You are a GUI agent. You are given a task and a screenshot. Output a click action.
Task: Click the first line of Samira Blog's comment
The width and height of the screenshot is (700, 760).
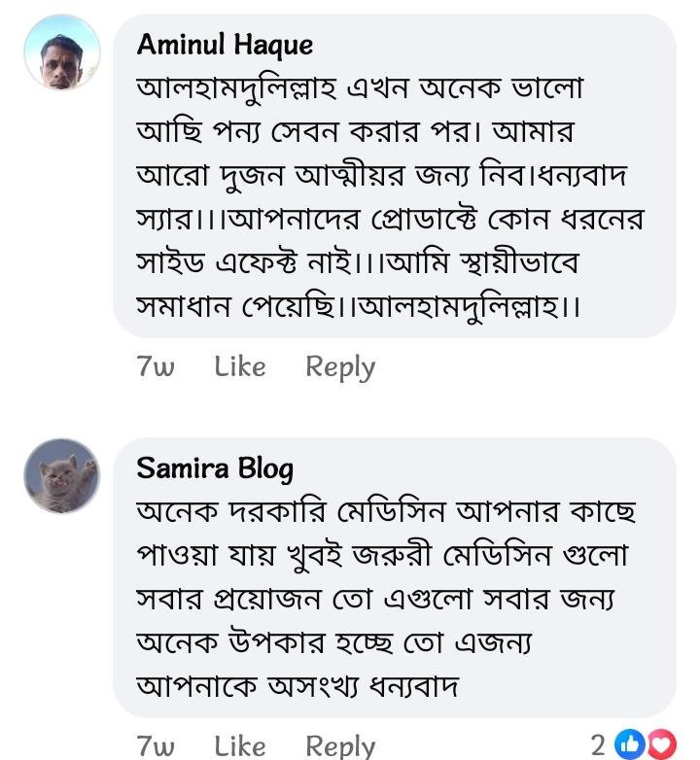(386, 511)
